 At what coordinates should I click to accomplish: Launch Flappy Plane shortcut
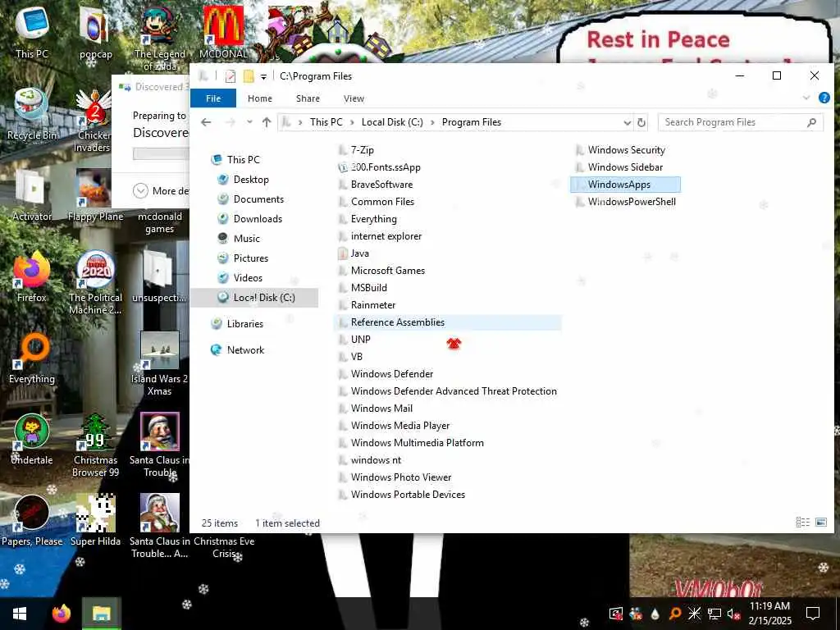click(x=95, y=195)
